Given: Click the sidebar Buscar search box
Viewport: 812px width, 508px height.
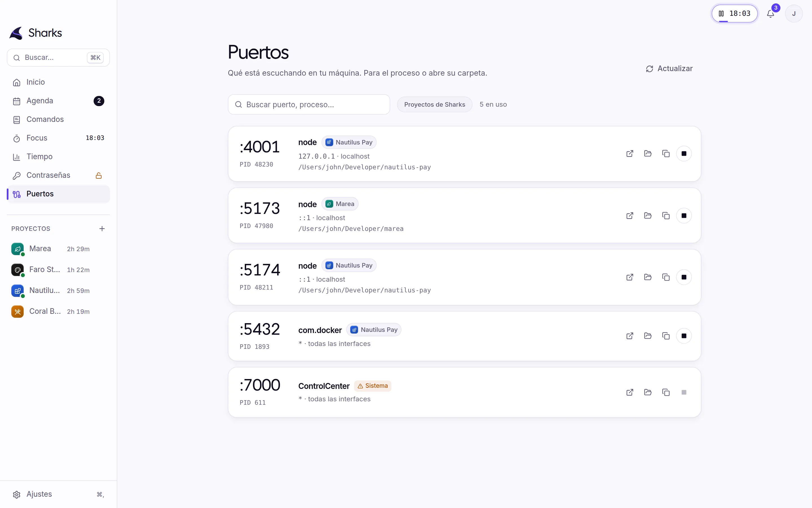Looking at the screenshot, I should pos(58,58).
